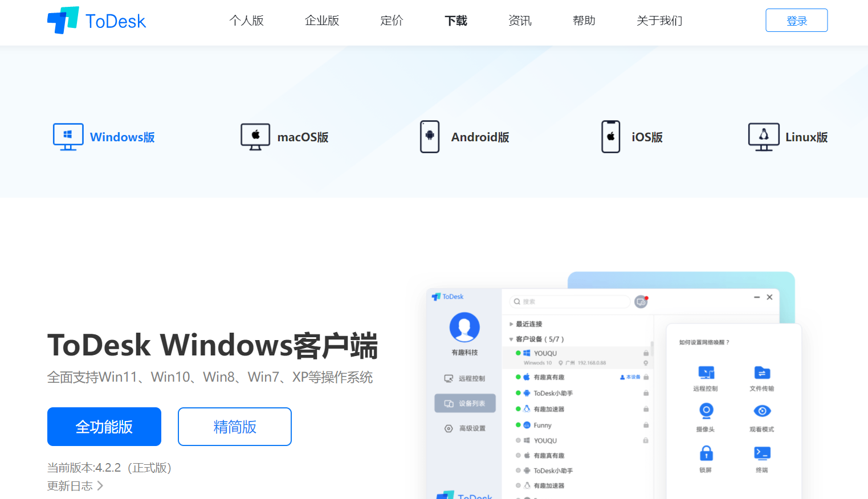The image size is (868, 499).
Task: Click the notification icon beside the preview search
Action: click(641, 301)
